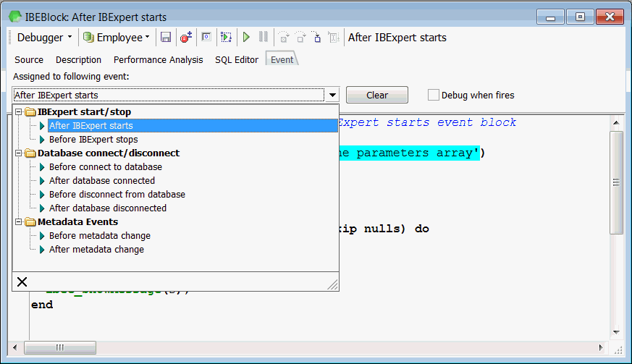Viewport: 632px width, 364px height.
Task: Open the Employee database dropdown
Action: click(x=148, y=38)
